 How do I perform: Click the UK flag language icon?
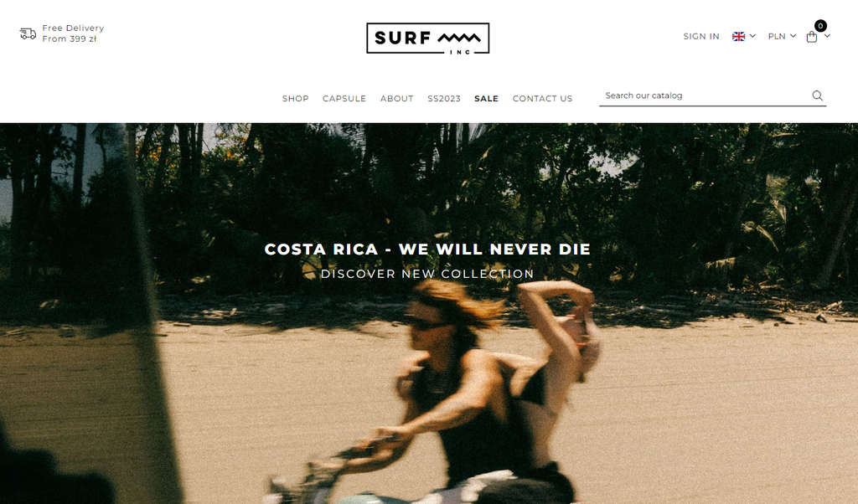[x=739, y=37]
